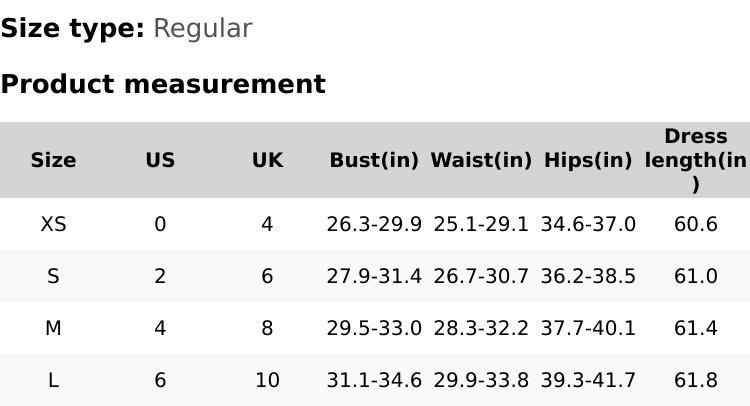This screenshot has width=750, height=406.
Task: Click XS bust value 26.3-29.9
Action: (x=374, y=224)
